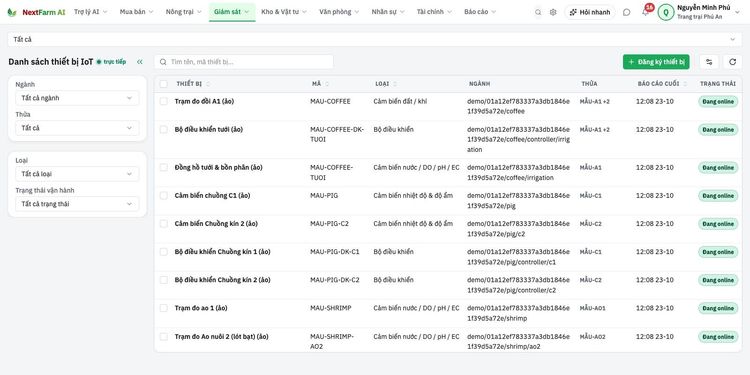Image resolution: width=750 pixels, height=375 pixels.
Task: Click the user avatar circle
Action: [x=666, y=12]
